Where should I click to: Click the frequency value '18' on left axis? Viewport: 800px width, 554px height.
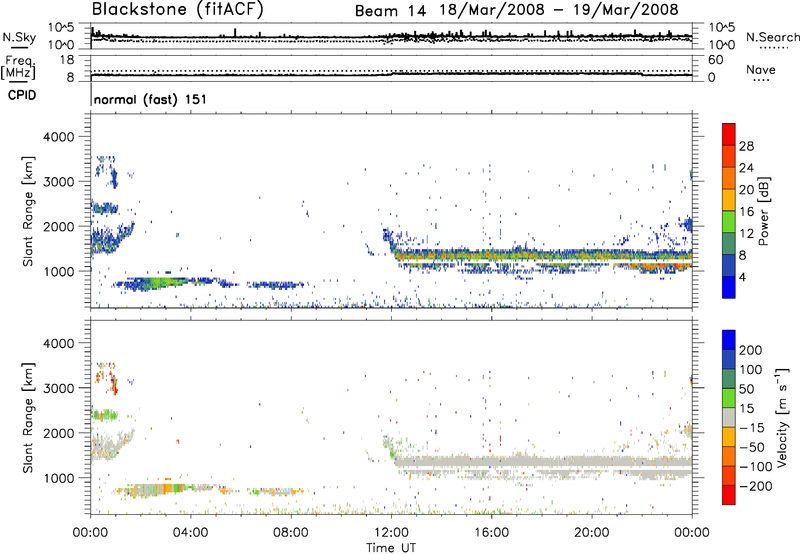click(67, 60)
